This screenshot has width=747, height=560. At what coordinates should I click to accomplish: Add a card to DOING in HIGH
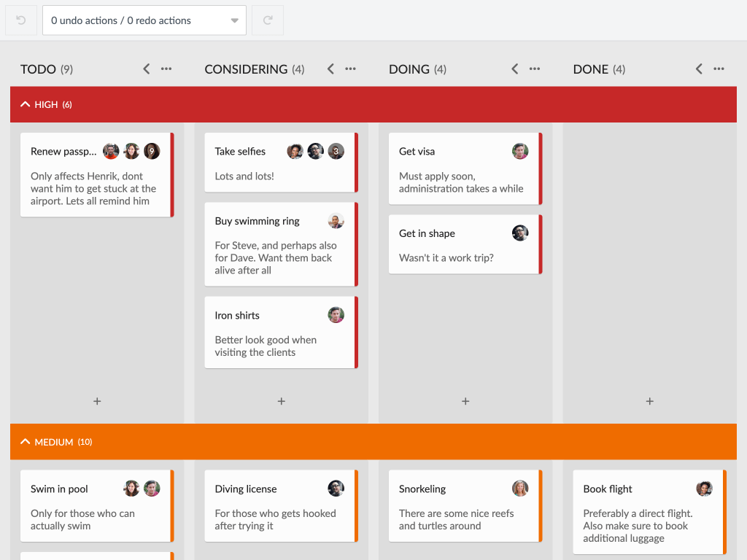(x=465, y=402)
